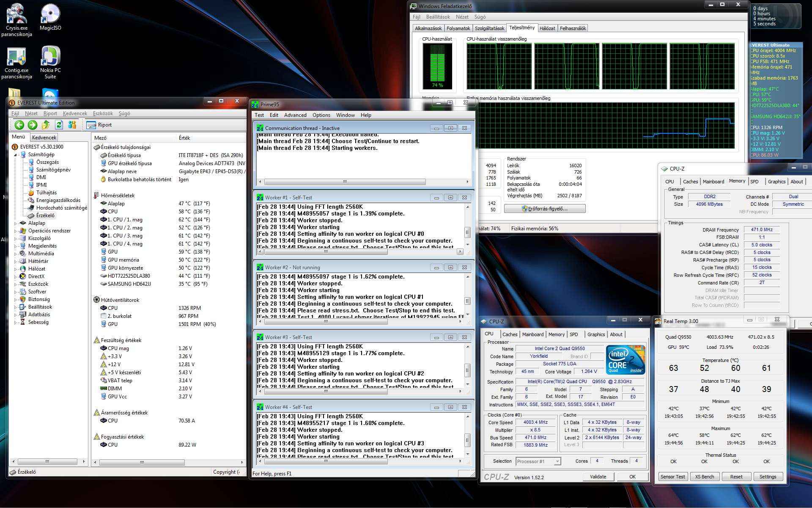
Task: Open Settings in Real Temp
Action: click(x=768, y=477)
